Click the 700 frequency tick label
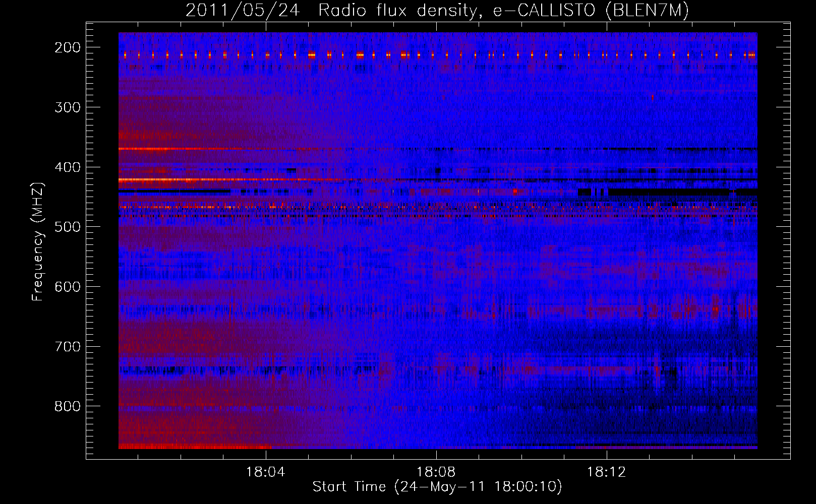The height and width of the screenshot is (504, 816). point(68,347)
